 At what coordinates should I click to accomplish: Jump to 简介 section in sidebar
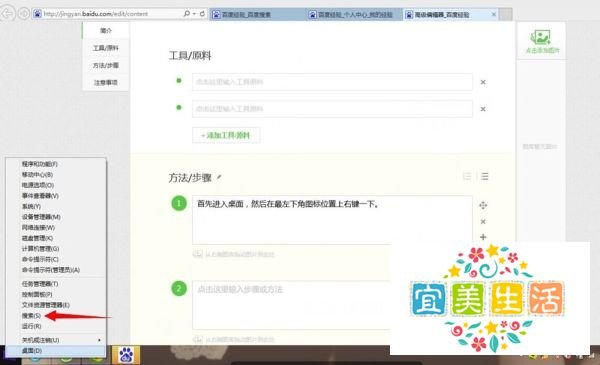pos(106,30)
